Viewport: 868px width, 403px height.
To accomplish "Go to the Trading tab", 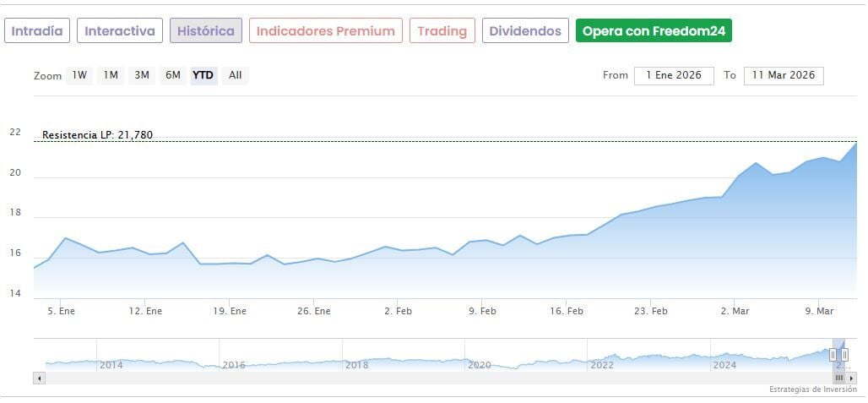I will 442,31.
